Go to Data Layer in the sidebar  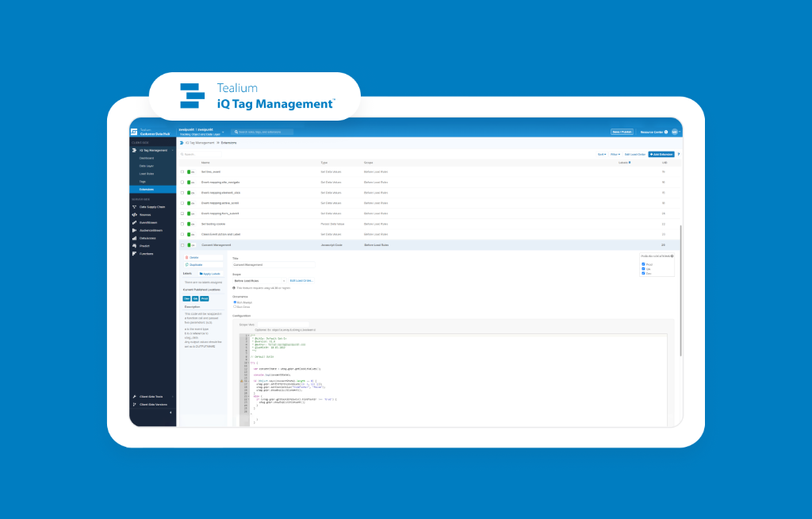147,166
